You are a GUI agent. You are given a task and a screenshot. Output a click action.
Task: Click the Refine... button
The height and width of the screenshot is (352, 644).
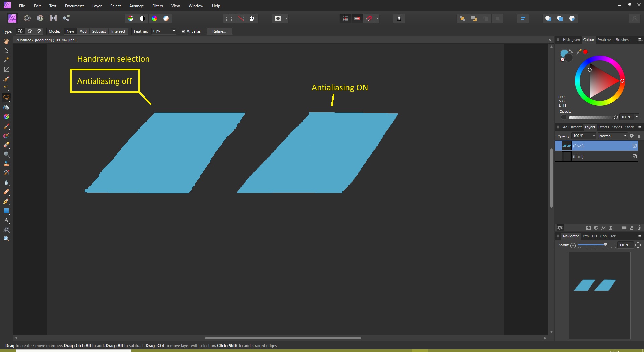click(219, 31)
